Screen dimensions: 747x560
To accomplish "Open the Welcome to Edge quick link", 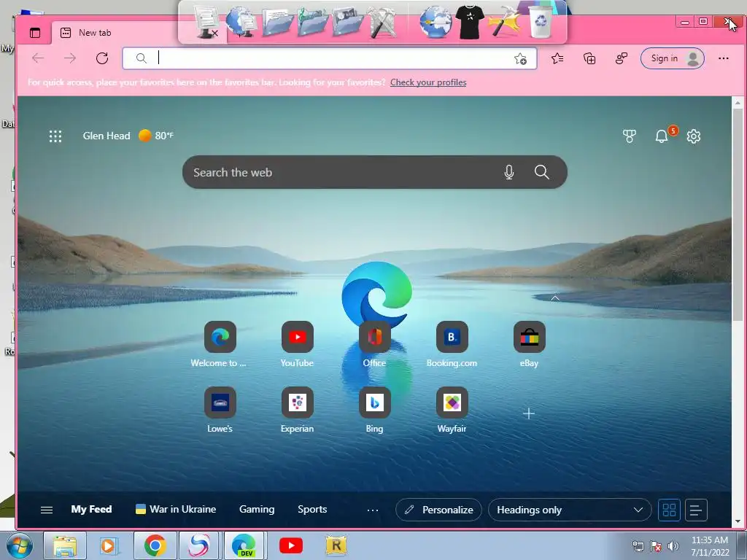I will [x=220, y=344].
